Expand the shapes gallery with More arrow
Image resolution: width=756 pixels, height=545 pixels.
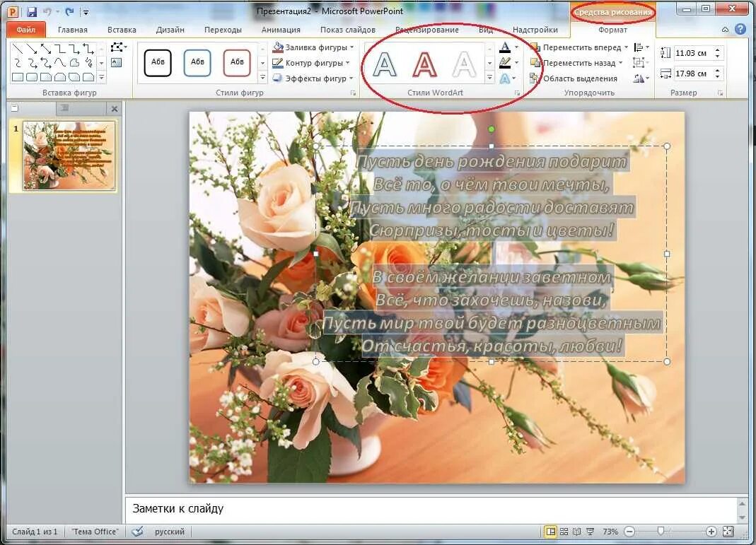click(102, 77)
